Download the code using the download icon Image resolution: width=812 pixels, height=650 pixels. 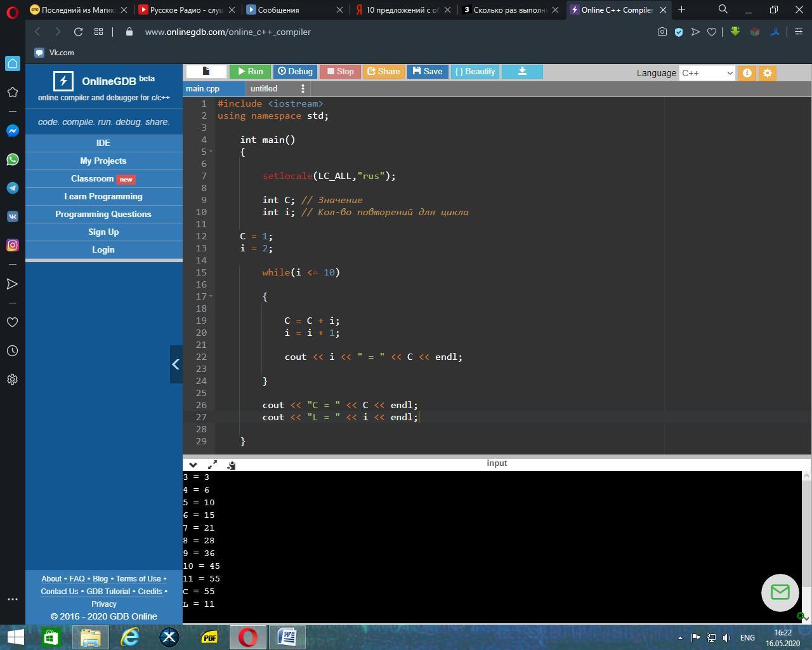(x=522, y=72)
